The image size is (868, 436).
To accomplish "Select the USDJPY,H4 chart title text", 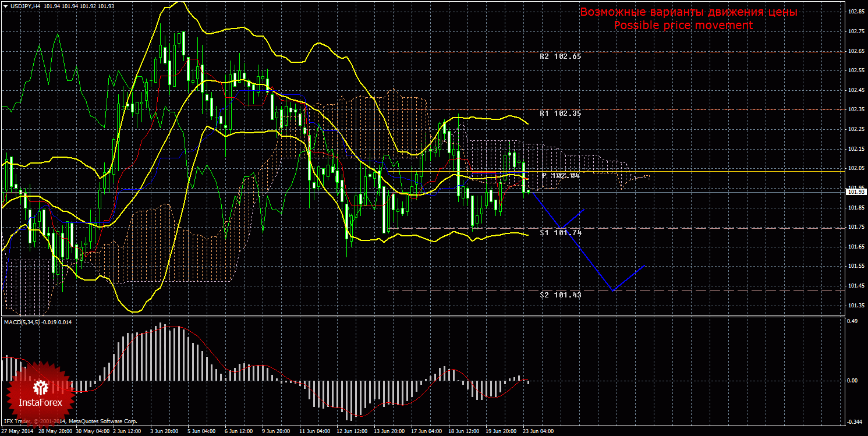I will pos(24,5).
